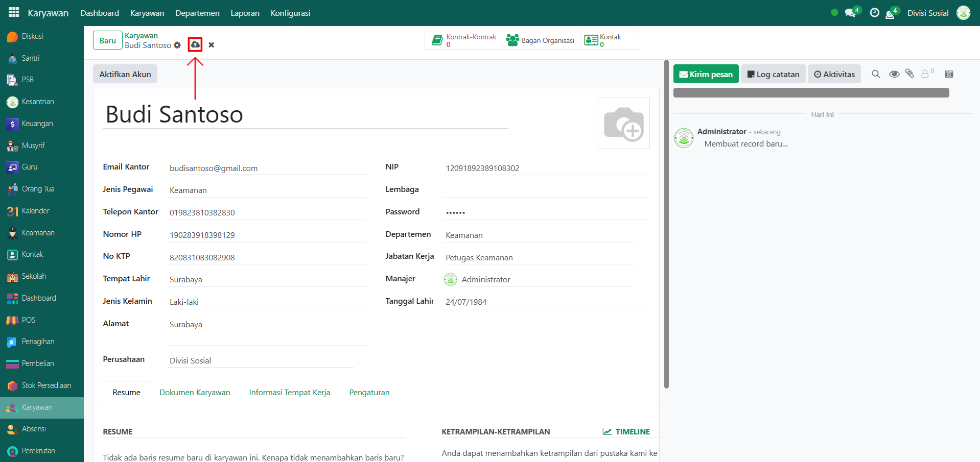The width and height of the screenshot is (980, 462).
Task: Open the Jabatan Kerja dropdown field
Action: pos(540,257)
